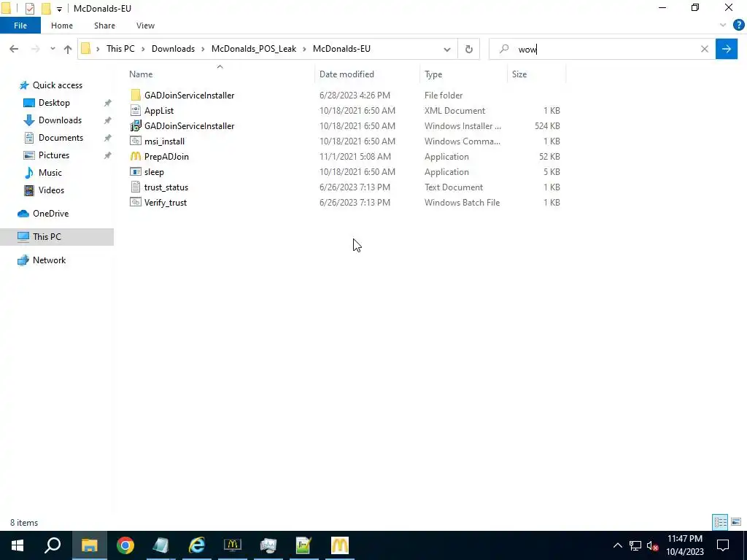
Task: Open Internet Explorer from the taskbar
Action: pyautogui.click(x=196, y=545)
